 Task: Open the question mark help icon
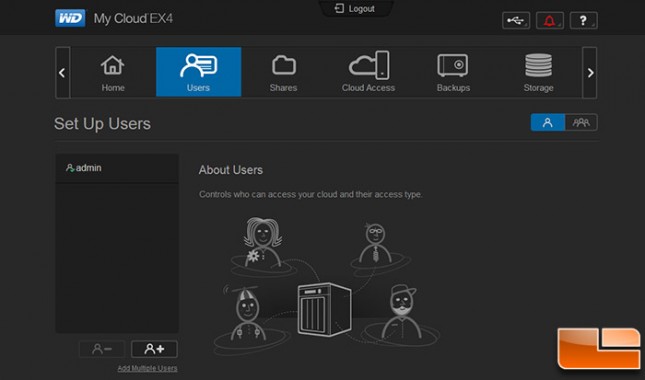coord(583,20)
